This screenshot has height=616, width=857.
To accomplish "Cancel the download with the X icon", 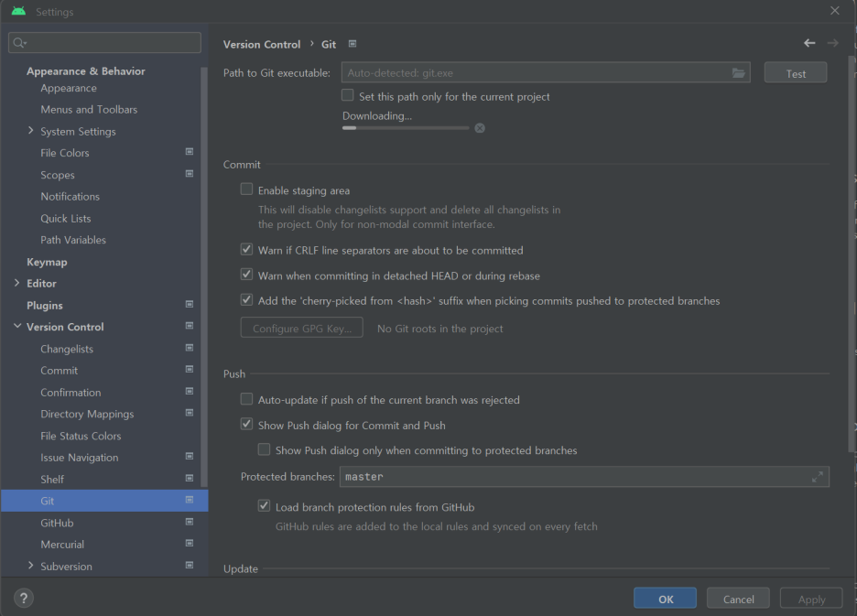I will point(480,128).
